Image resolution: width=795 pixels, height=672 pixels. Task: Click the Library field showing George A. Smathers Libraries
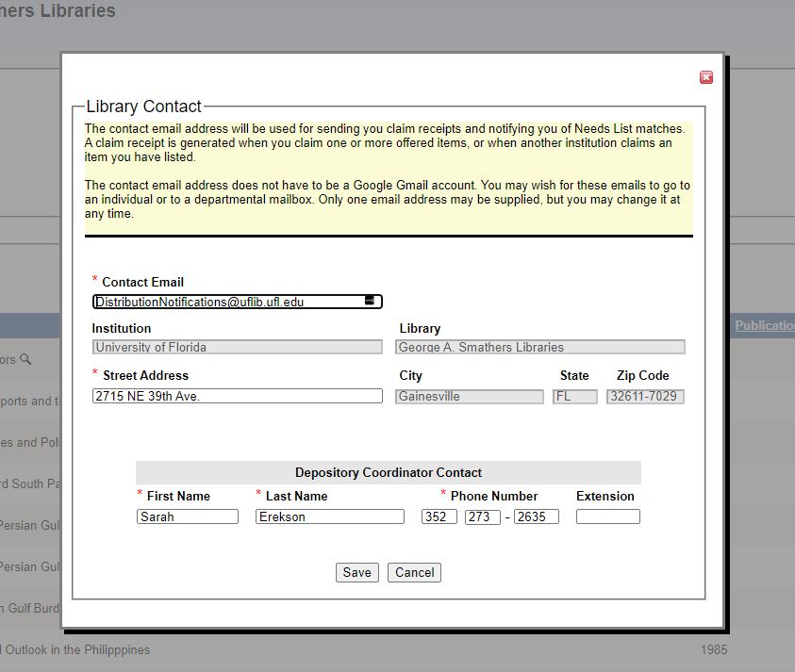tap(540, 347)
